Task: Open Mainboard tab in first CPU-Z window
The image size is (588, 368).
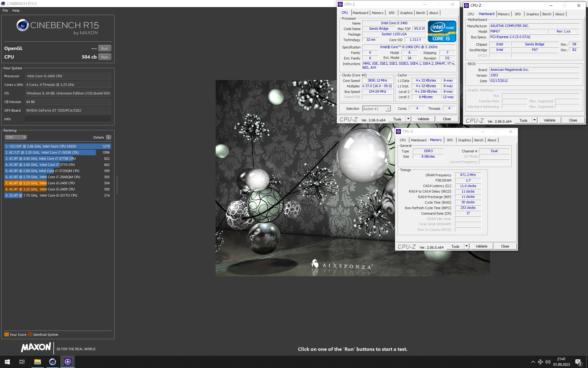Action: pos(360,13)
